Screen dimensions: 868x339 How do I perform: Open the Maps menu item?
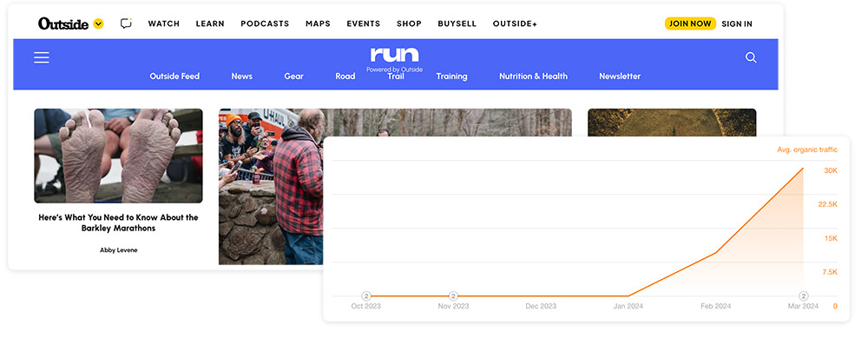click(x=318, y=23)
